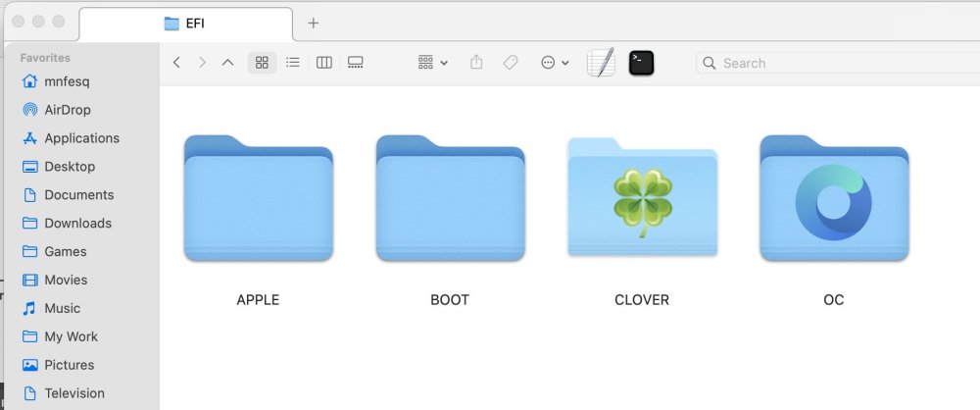Select the APPLE folder icon
This screenshot has height=410, width=980.
pyautogui.click(x=258, y=198)
